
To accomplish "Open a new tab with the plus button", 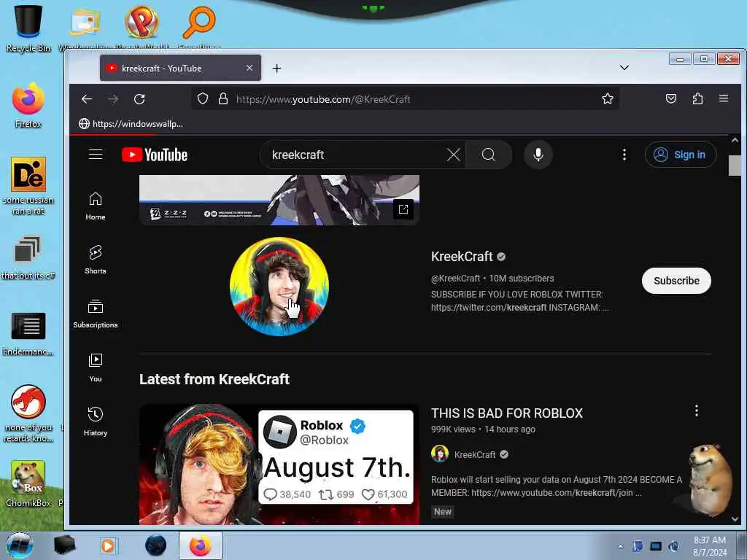I will [276, 69].
